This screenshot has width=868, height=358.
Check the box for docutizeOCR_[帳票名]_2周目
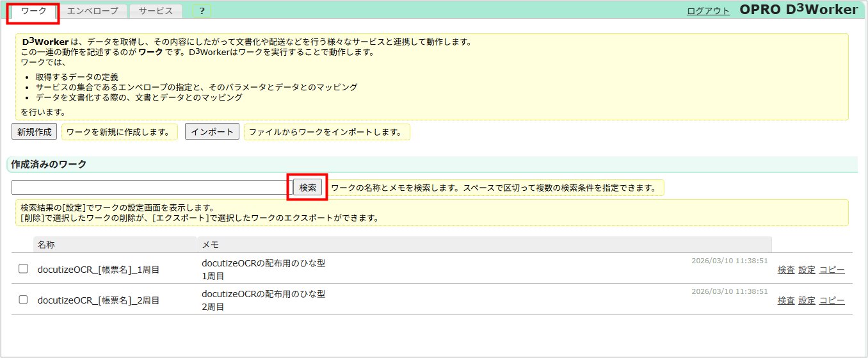23,300
